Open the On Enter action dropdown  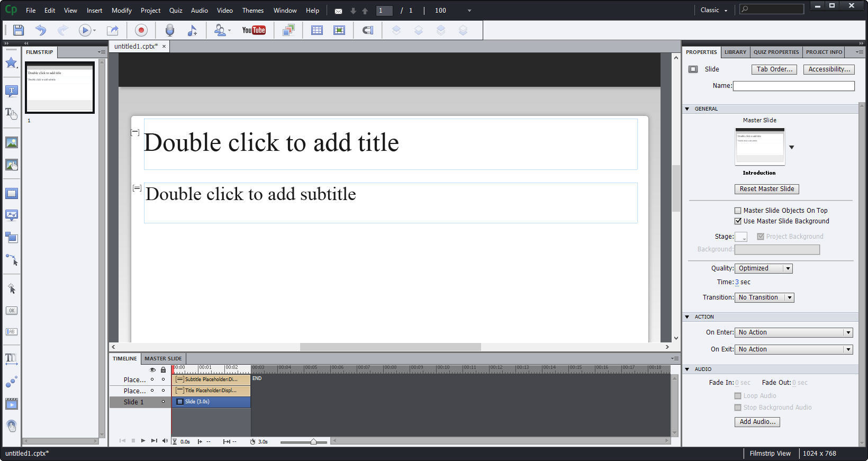(x=793, y=332)
